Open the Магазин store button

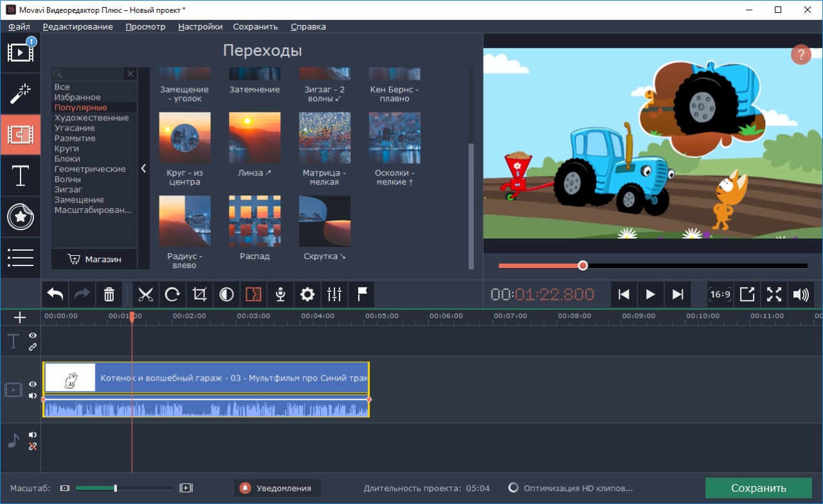pyautogui.click(x=95, y=259)
